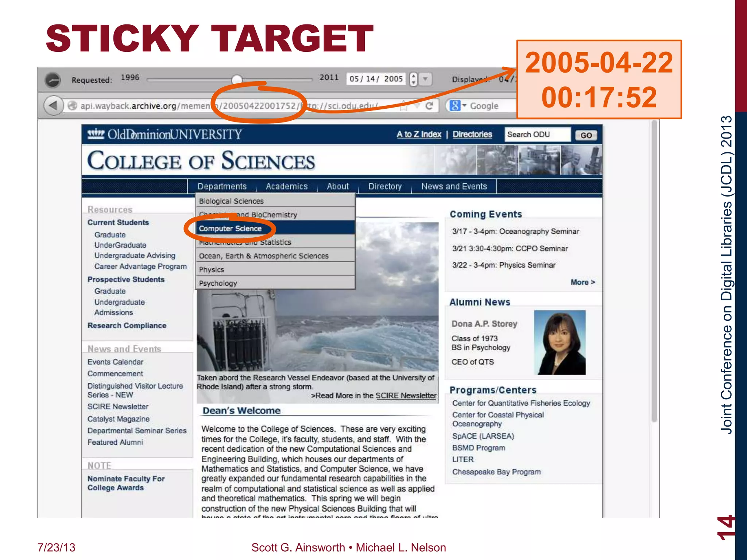The image size is (747, 560).
Task: Select Biological Sciences in dropdown
Action: [275, 201]
